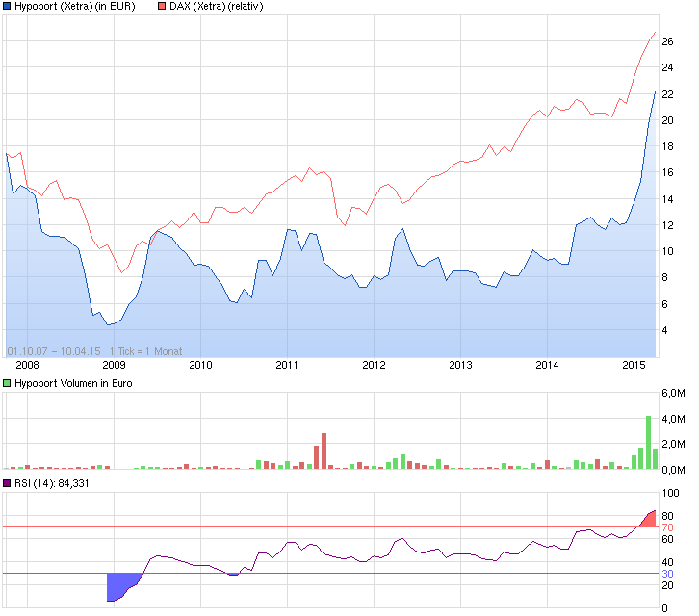Select the 'Hypoport (Xetra) (in EUR)' legend label
Viewport: 699px width, 616px height.
(75, 6)
